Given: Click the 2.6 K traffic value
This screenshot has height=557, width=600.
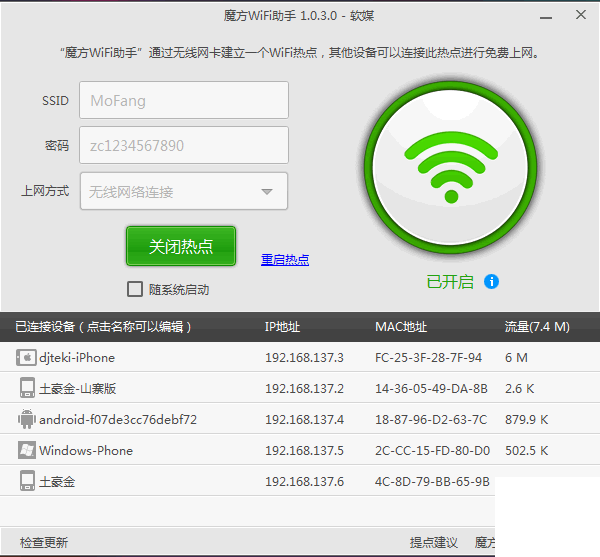Looking at the screenshot, I should (x=519, y=388).
